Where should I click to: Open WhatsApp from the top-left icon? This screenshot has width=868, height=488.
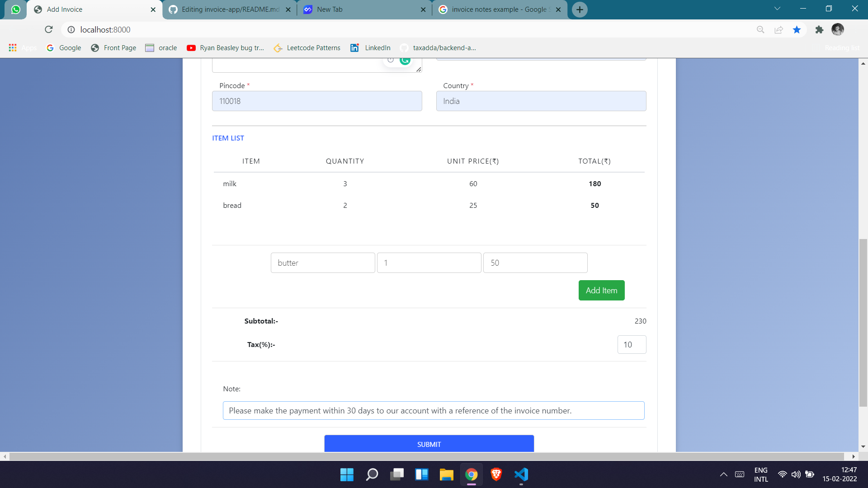point(16,9)
